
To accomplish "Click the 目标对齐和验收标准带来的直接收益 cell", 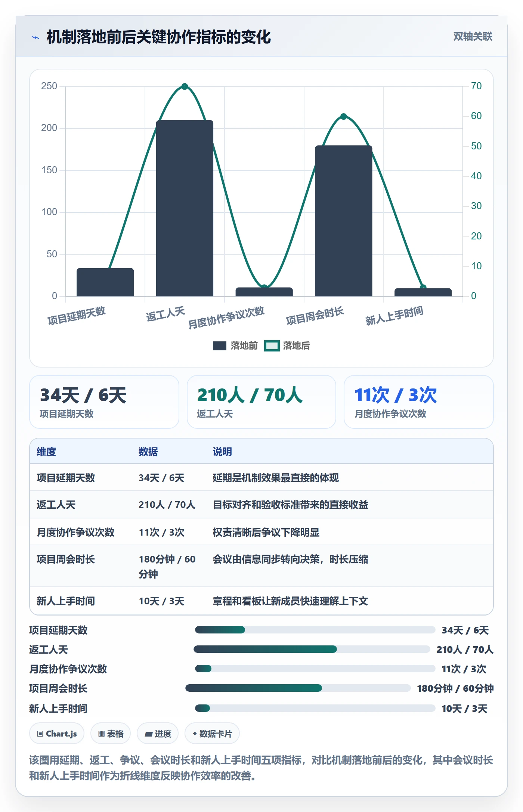I will pos(290,505).
